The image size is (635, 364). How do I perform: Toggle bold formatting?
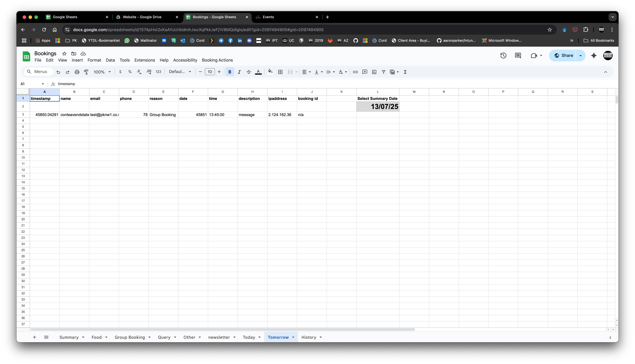[x=230, y=72]
